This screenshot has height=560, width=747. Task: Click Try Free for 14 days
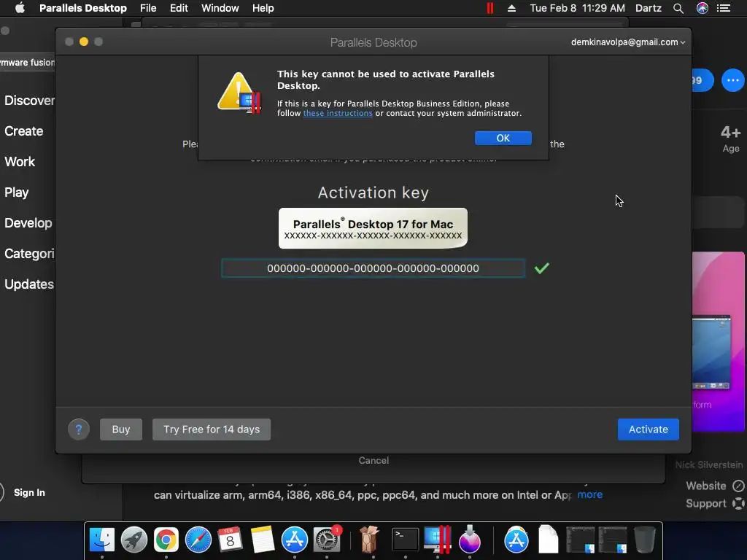212,429
